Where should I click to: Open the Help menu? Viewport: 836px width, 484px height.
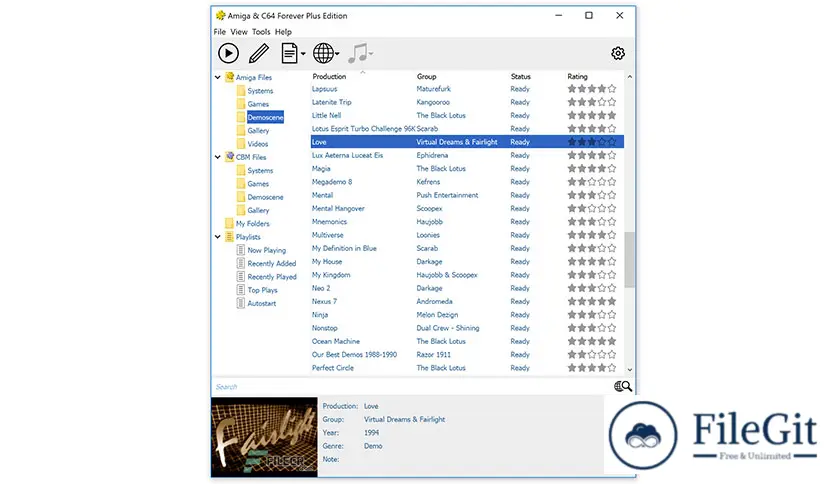click(283, 32)
